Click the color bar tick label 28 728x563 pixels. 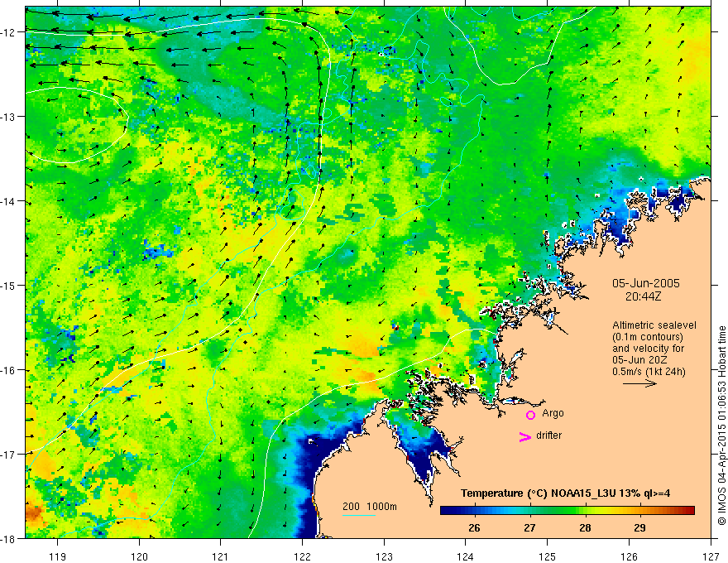pyautogui.click(x=585, y=527)
